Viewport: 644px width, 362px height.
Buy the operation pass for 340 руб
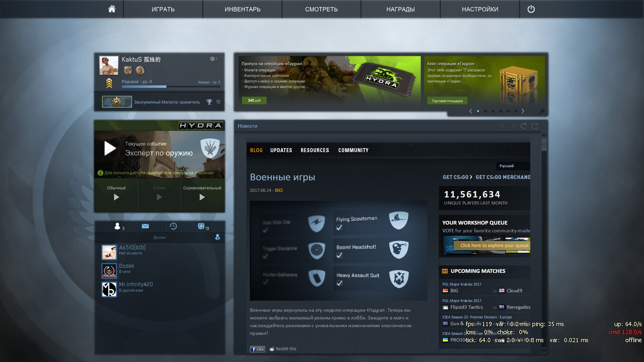click(x=254, y=101)
